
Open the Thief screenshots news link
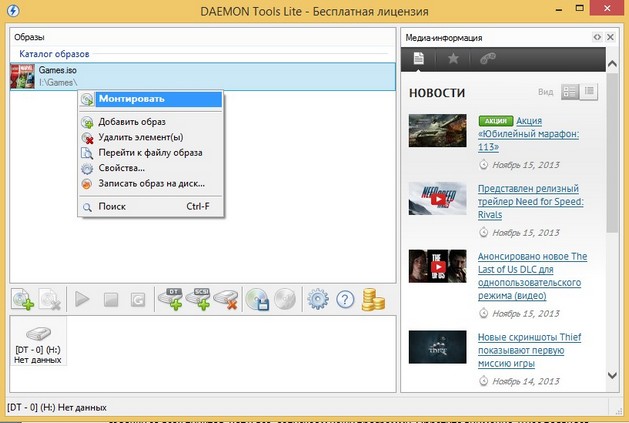[x=529, y=350]
